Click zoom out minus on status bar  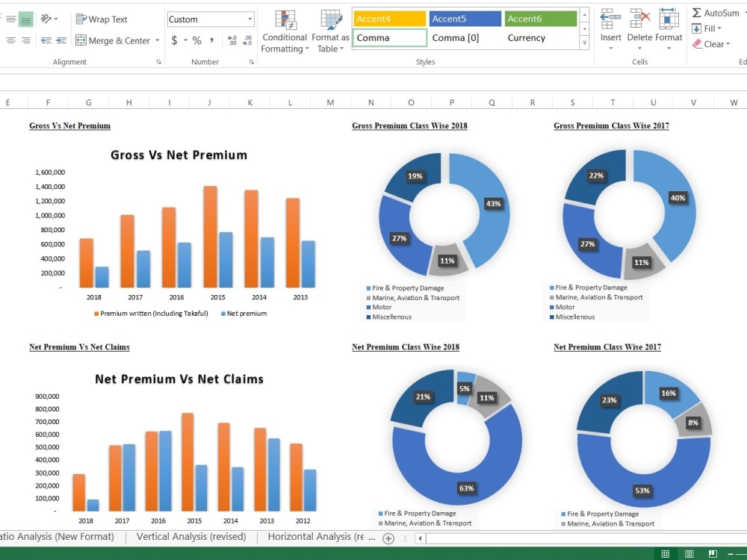click(x=731, y=554)
